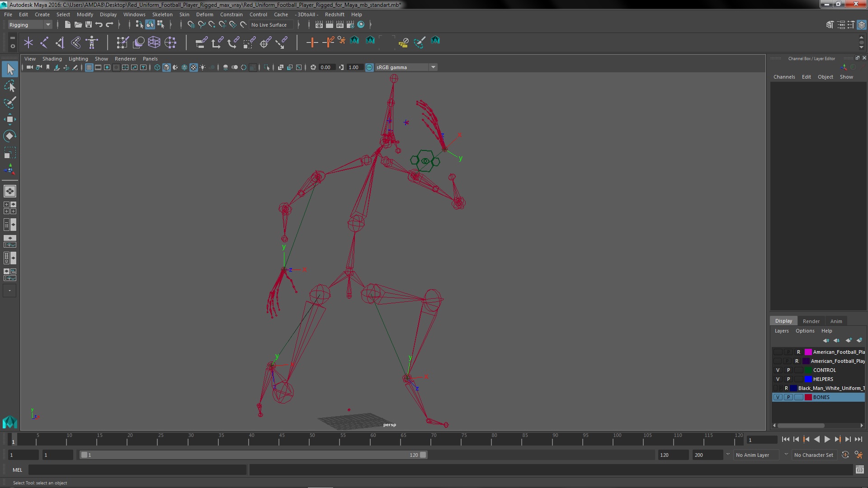Screen dimensions: 868x488
Task: Select the Paint Skin Weights tool icon
Action: pyautogui.click(x=122, y=42)
